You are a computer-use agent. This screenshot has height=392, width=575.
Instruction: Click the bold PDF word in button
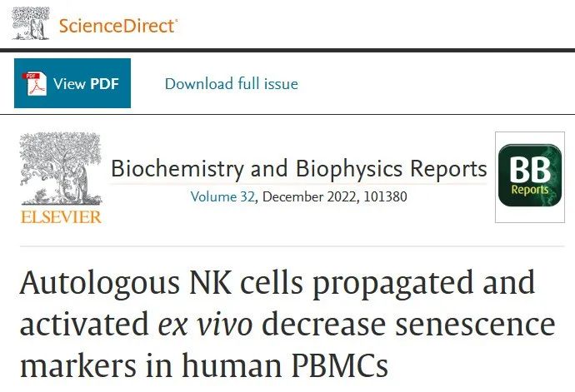[104, 84]
